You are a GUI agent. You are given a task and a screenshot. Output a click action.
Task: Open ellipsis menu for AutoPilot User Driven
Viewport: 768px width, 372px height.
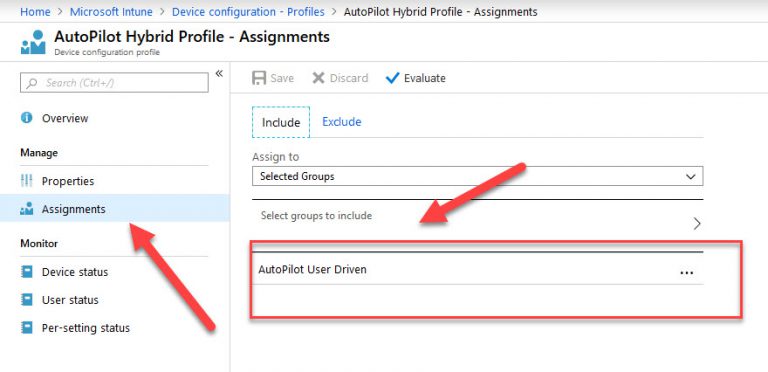687,273
